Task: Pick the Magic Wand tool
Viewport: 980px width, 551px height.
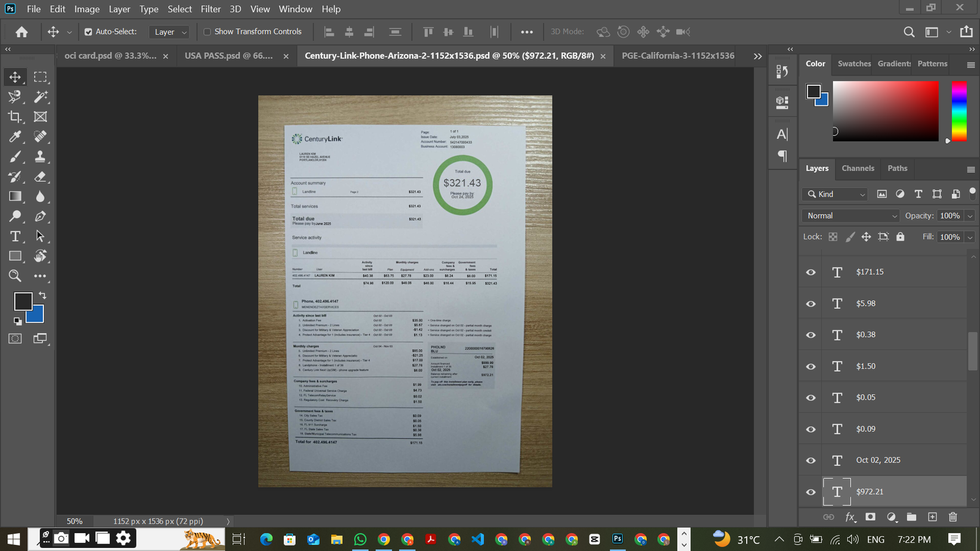Action: (40, 97)
